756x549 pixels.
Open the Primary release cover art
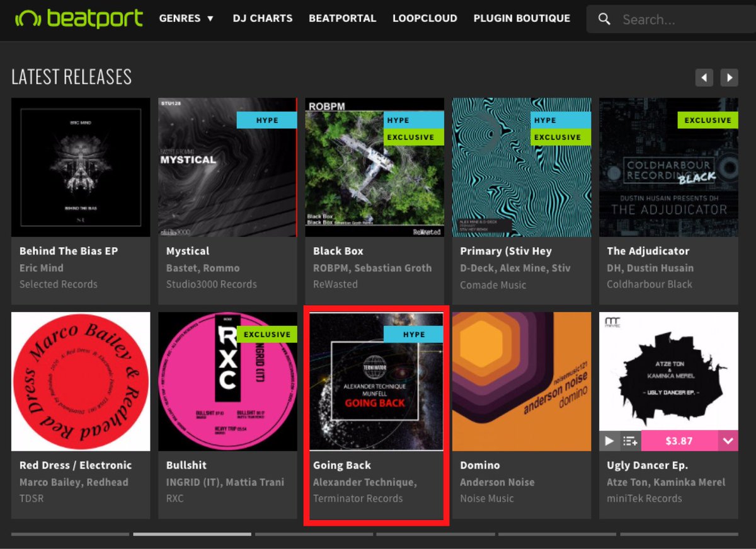coord(522,167)
